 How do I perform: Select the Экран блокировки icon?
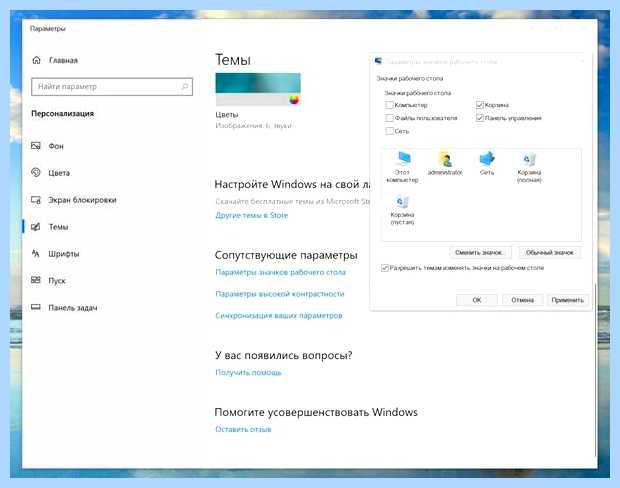tap(36, 200)
